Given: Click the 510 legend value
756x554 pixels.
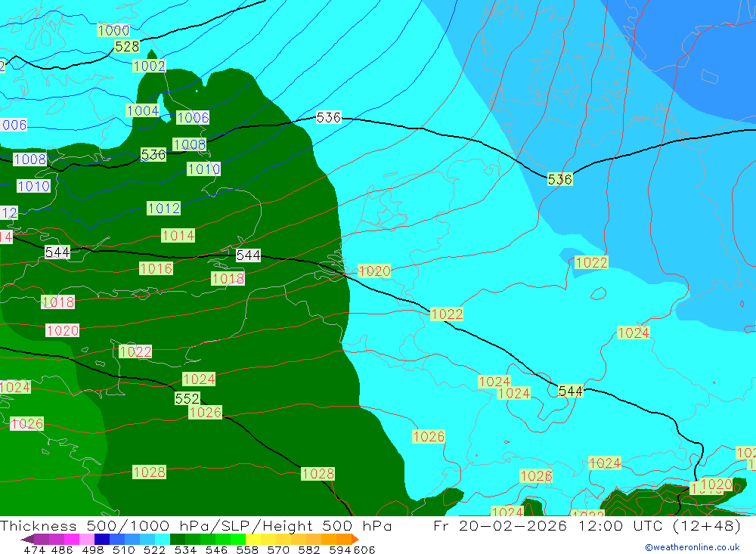Looking at the screenshot, I should click(x=123, y=550).
